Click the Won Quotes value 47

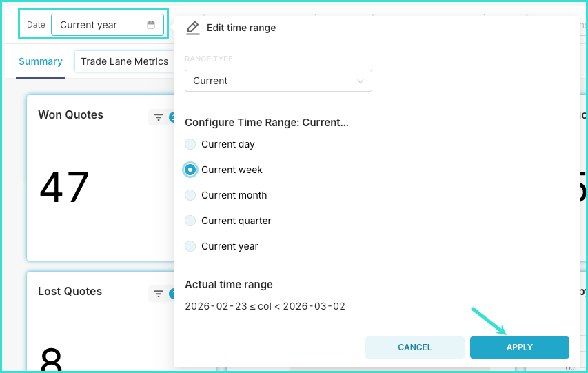[64, 188]
